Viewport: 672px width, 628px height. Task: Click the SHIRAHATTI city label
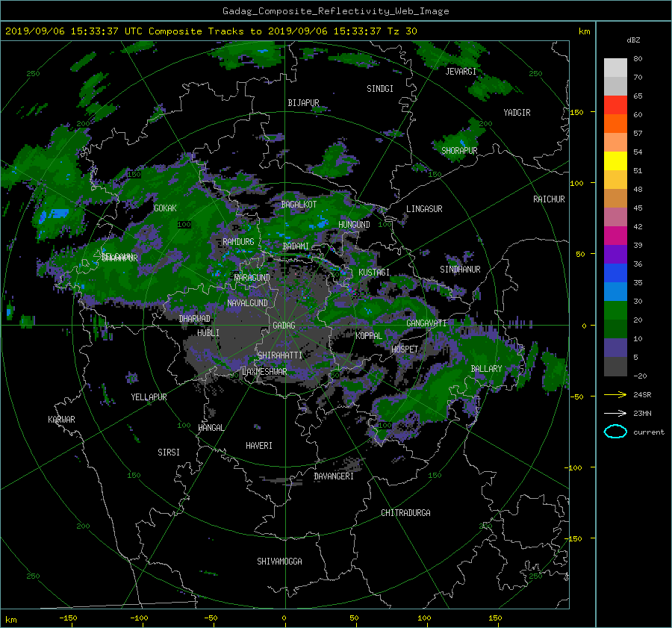(x=280, y=355)
